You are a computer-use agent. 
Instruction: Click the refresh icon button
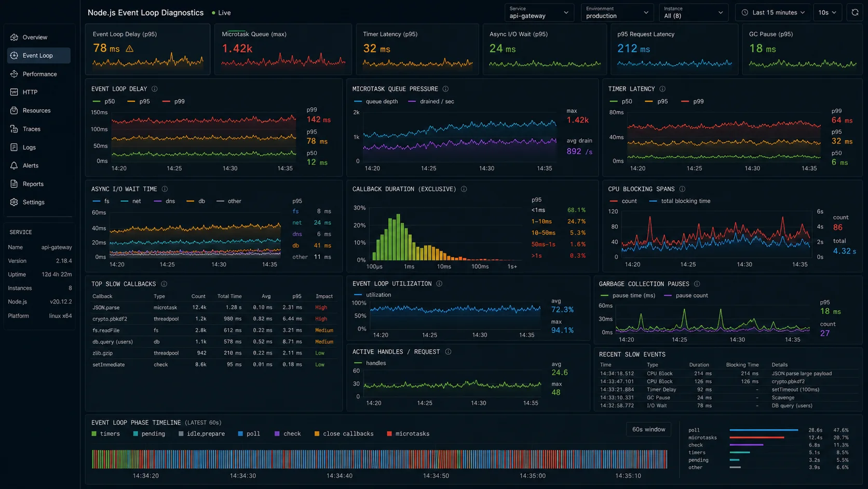coord(855,12)
